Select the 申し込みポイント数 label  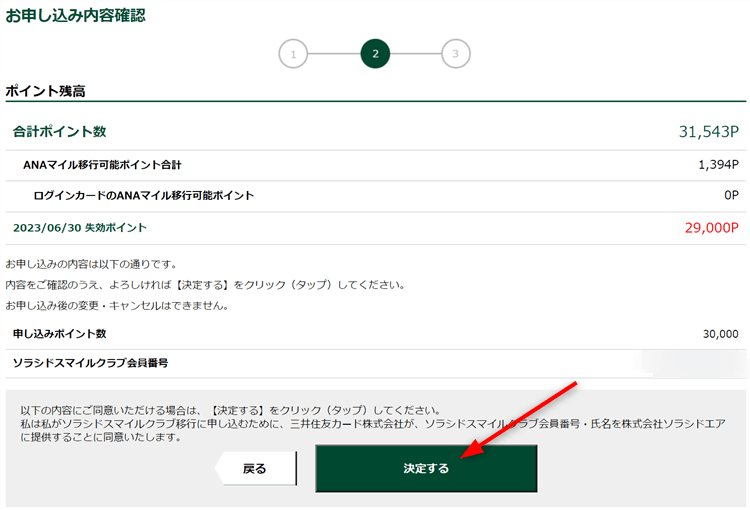[59, 334]
